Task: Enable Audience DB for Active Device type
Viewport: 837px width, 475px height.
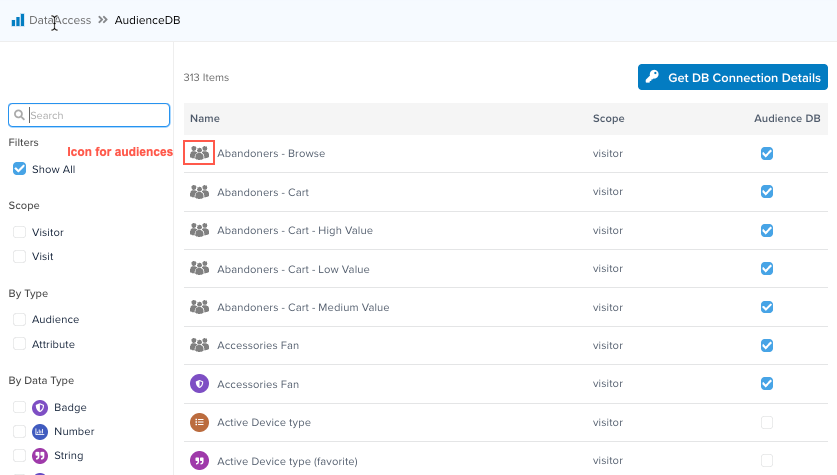Action: click(767, 422)
